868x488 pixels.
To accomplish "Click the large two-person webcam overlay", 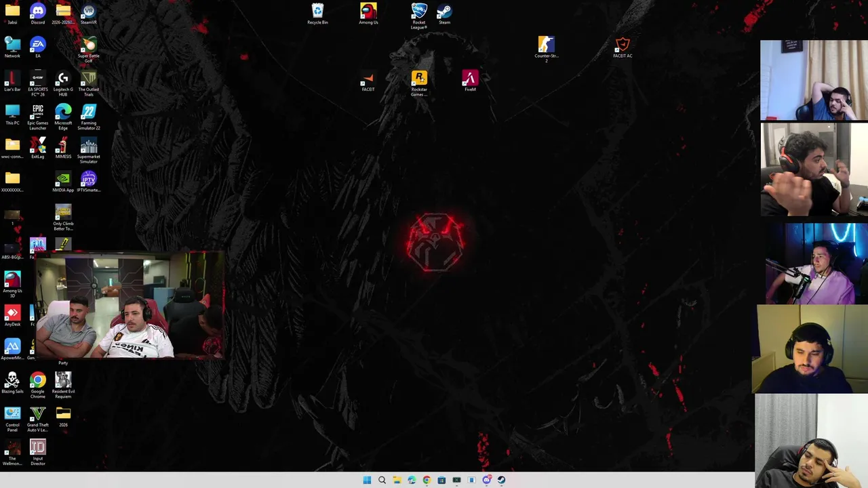I will click(129, 305).
